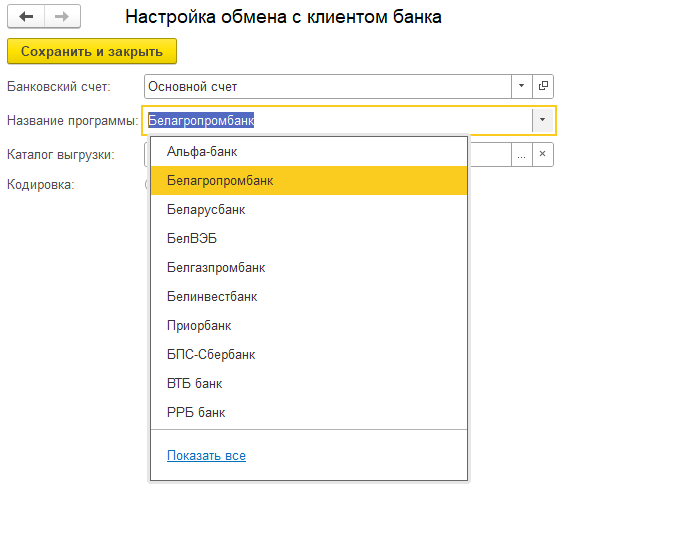Select Альфа-банк from the list
673x537 pixels.
[x=309, y=152]
